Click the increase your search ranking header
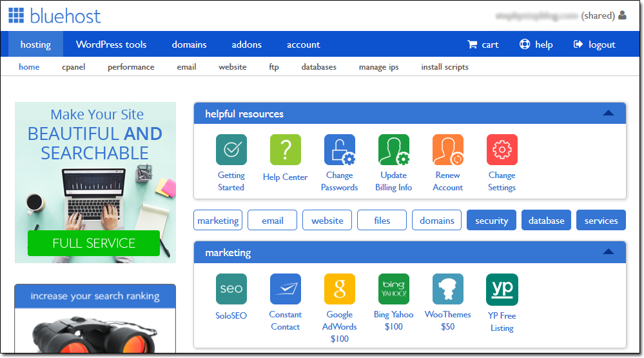 pyautogui.click(x=95, y=296)
